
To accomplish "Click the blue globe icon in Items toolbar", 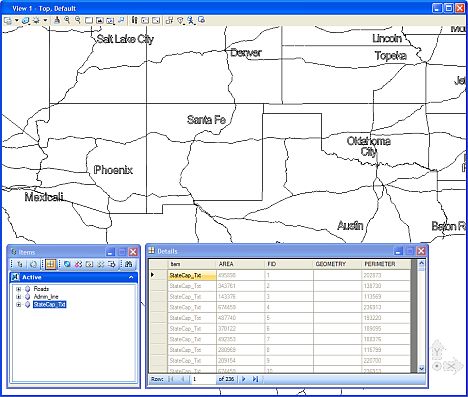I will click(x=67, y=264).
